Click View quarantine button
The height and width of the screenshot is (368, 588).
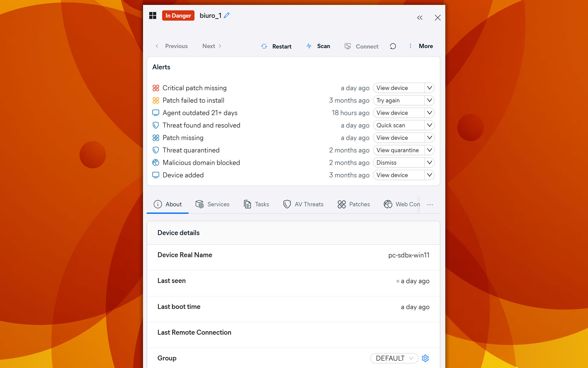point(398,150)
